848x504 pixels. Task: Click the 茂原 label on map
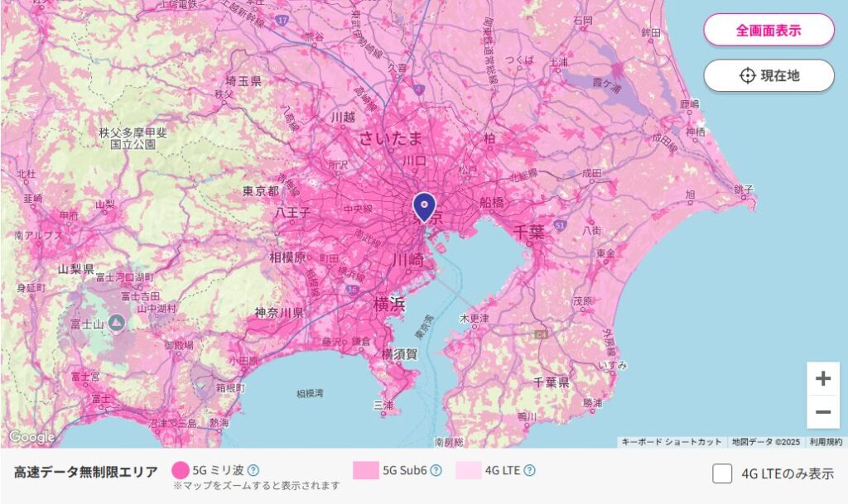[x=582, y=301]
